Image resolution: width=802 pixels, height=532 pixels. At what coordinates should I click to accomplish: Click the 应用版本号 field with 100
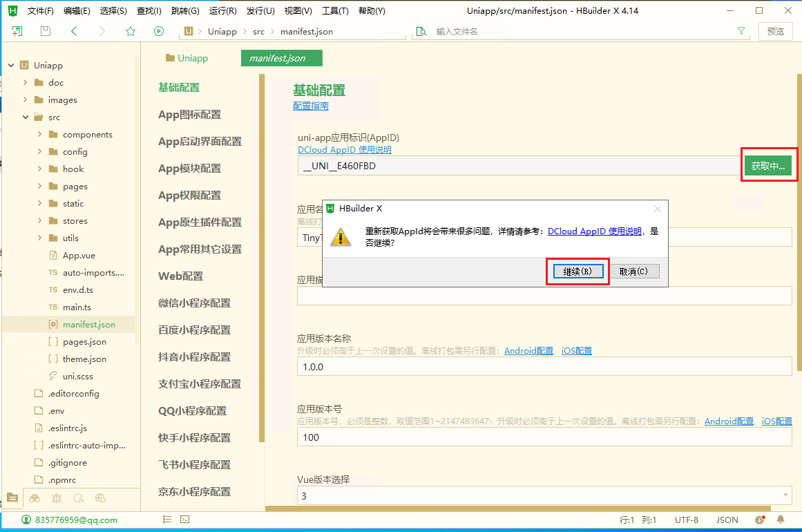coord(544,437)
